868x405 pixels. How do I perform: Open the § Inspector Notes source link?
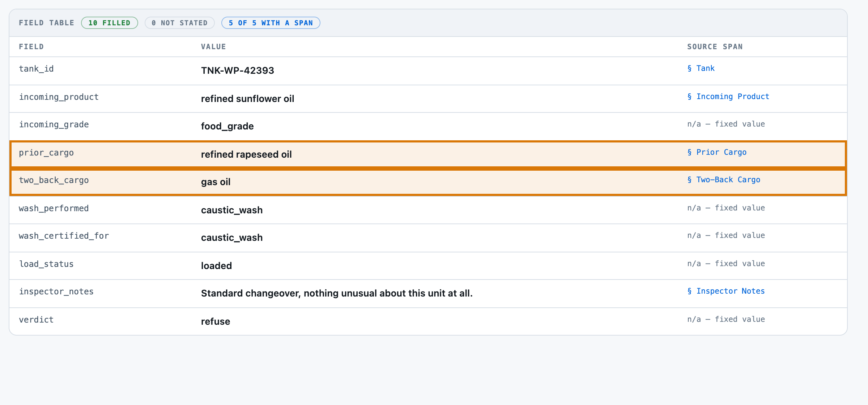coord(726,291)
